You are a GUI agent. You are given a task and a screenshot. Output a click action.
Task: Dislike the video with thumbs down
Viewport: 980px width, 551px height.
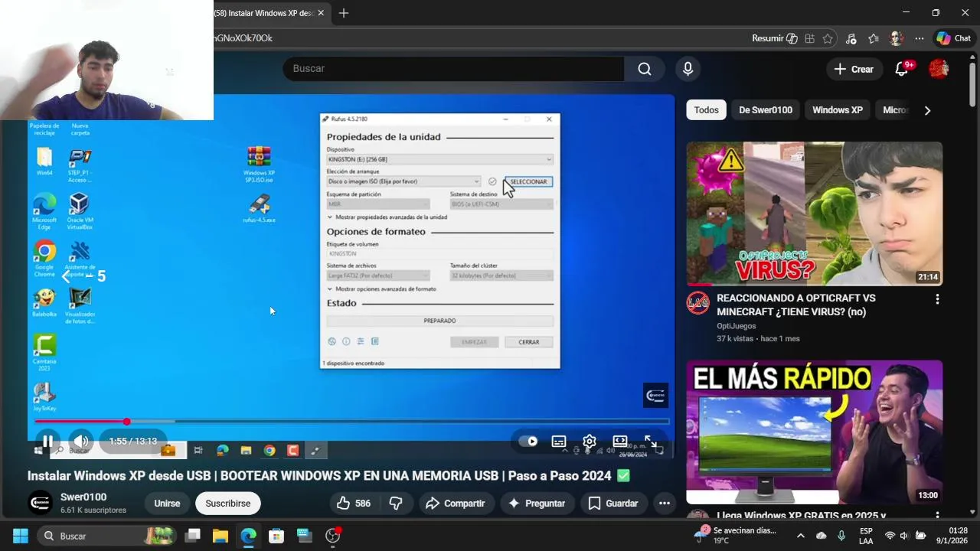click(396, 503)
